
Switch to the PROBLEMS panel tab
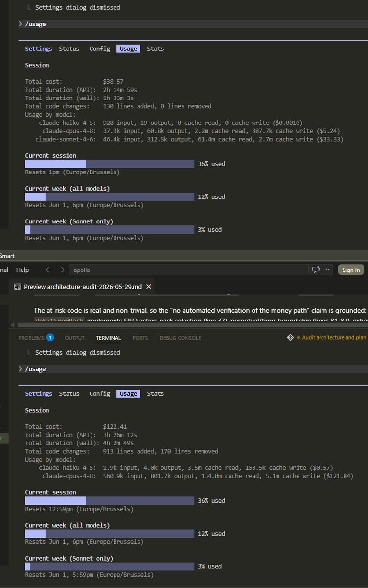click(x=31, y=338)
